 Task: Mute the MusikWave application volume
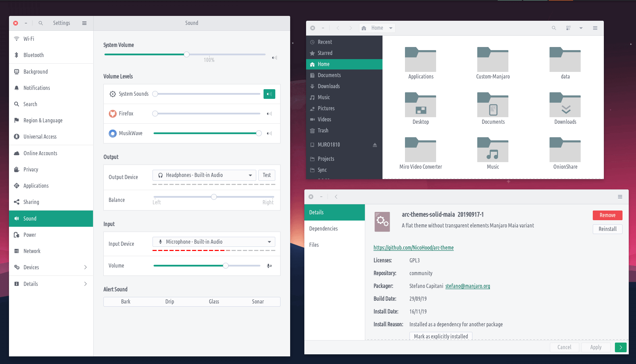(x=269, y=133)
